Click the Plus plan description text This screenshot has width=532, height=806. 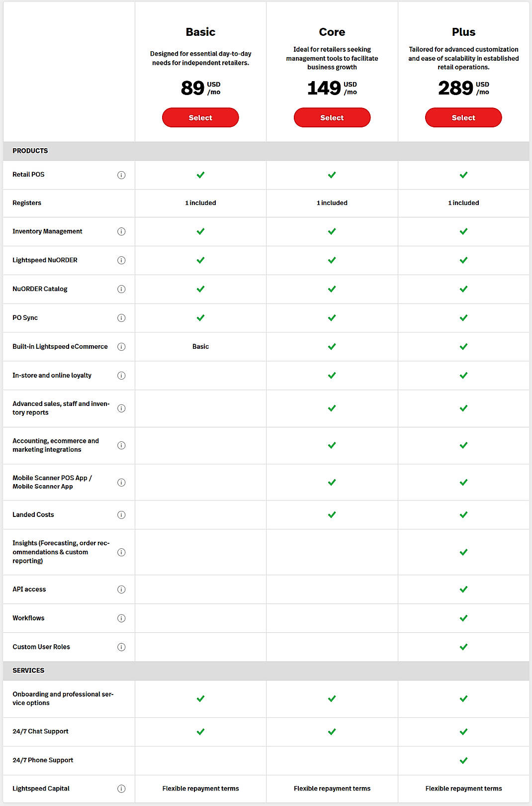pos(463,58)
